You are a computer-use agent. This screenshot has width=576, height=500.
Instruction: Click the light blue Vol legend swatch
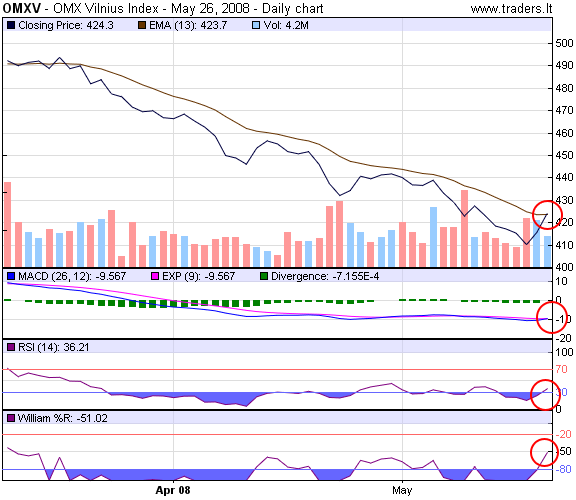(256, 25)
